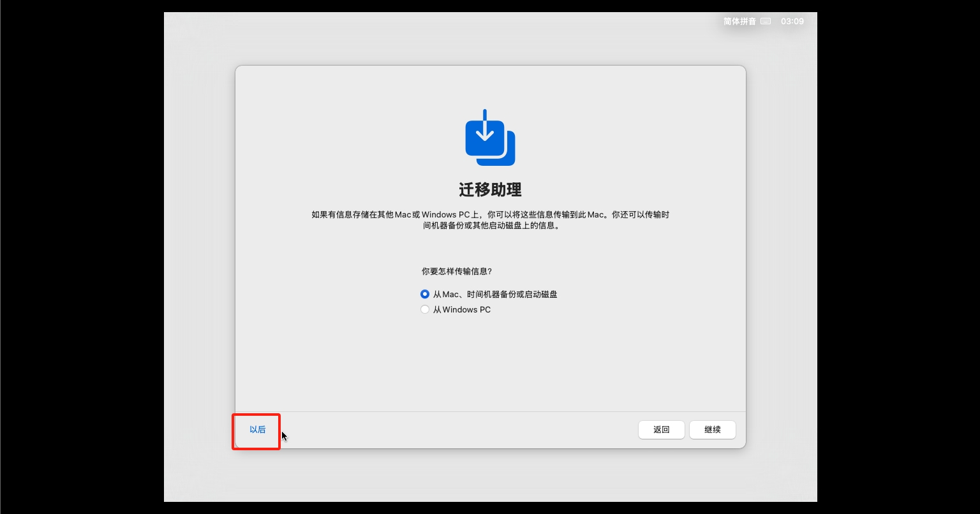Click the 迁移助理 heading text

(x=490, y=189)
